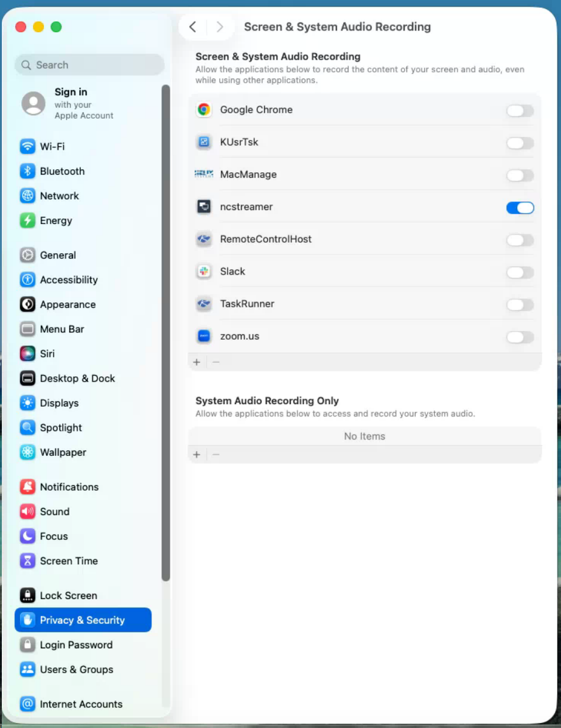Click the Wi-Fi sidebar icon
561x728 pixels.
point(27,146)
